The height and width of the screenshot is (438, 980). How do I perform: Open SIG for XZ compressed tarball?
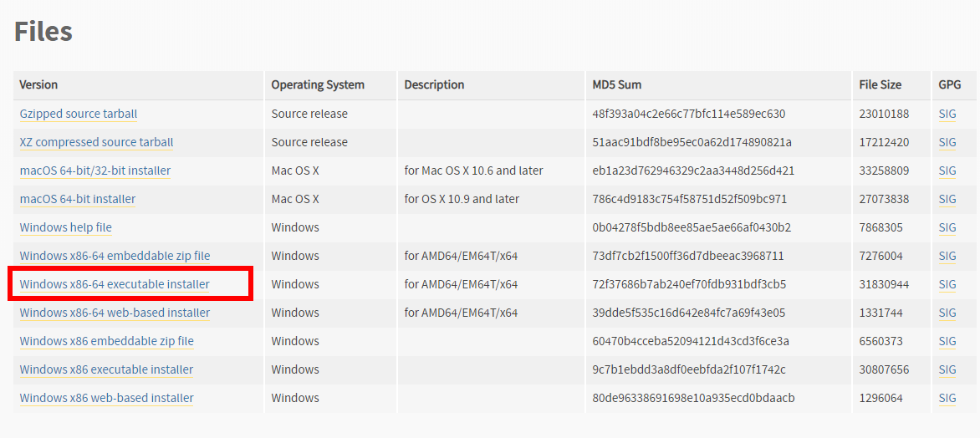(x=947, y=142)
